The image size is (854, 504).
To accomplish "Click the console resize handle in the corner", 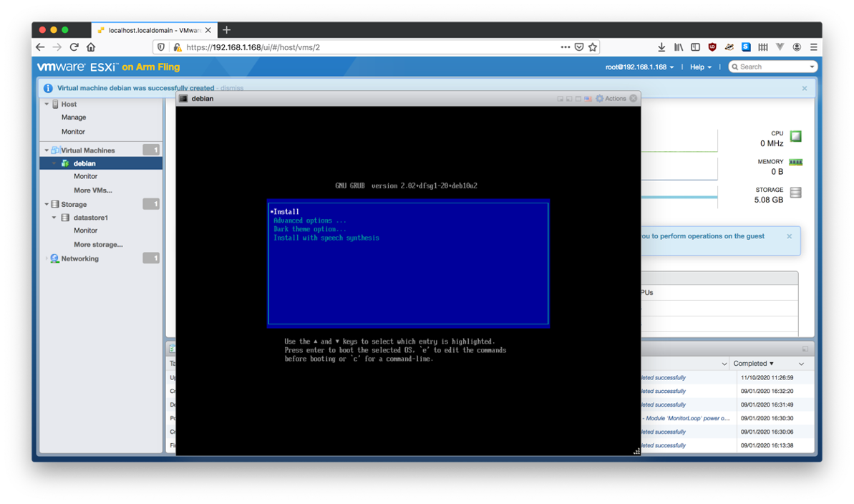I will [636, 451].
